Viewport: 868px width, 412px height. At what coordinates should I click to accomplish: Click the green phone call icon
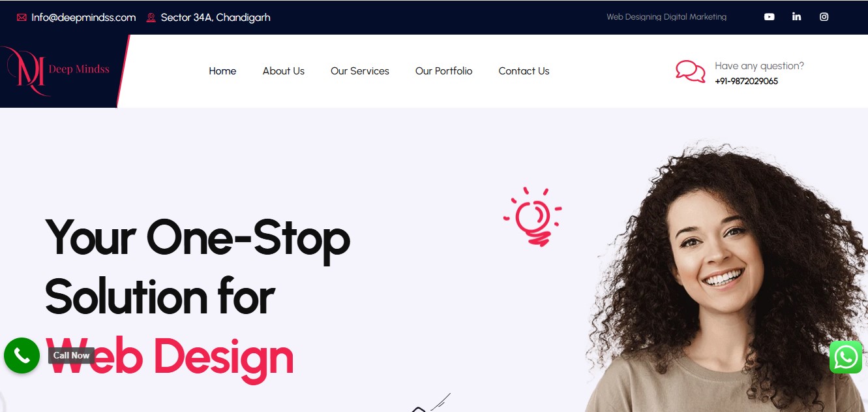22,356
